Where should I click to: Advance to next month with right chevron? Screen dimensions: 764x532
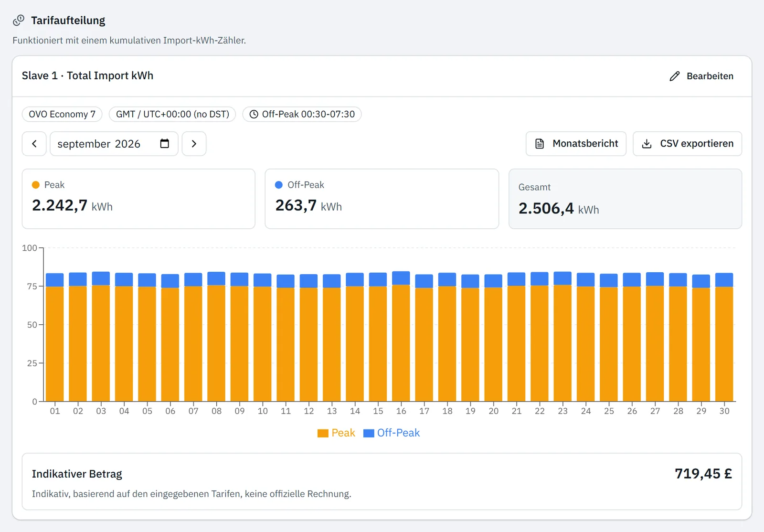coord(194,144)
